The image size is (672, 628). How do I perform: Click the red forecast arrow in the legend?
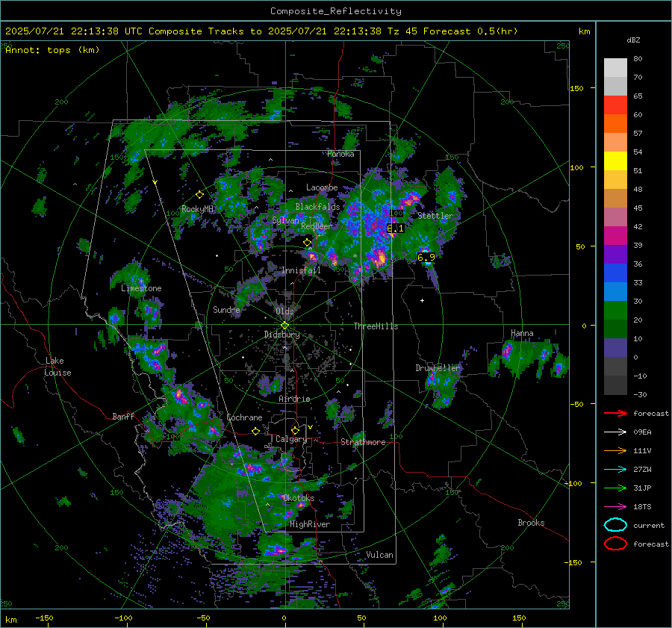pyautogui.click(x=615, y=413)
